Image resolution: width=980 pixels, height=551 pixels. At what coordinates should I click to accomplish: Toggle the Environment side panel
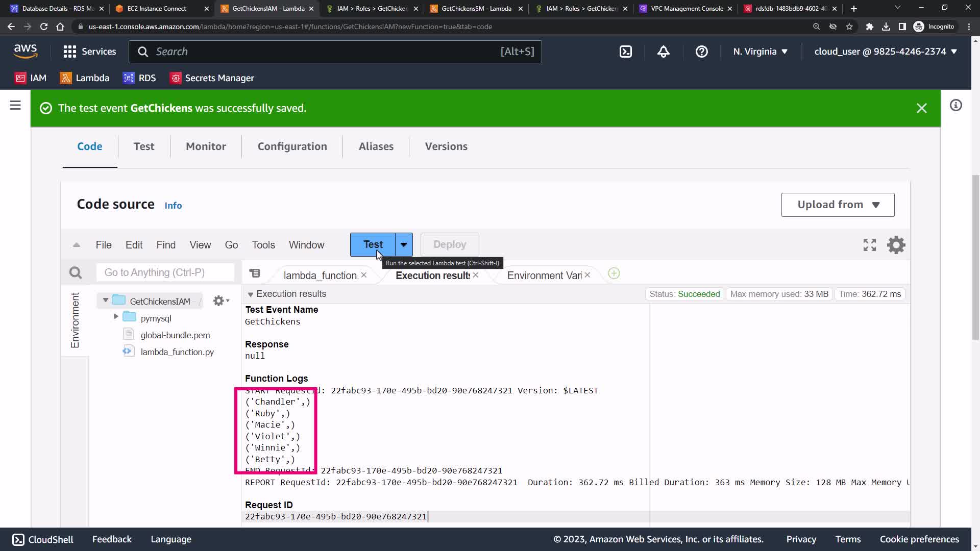(x=75, y=320)
